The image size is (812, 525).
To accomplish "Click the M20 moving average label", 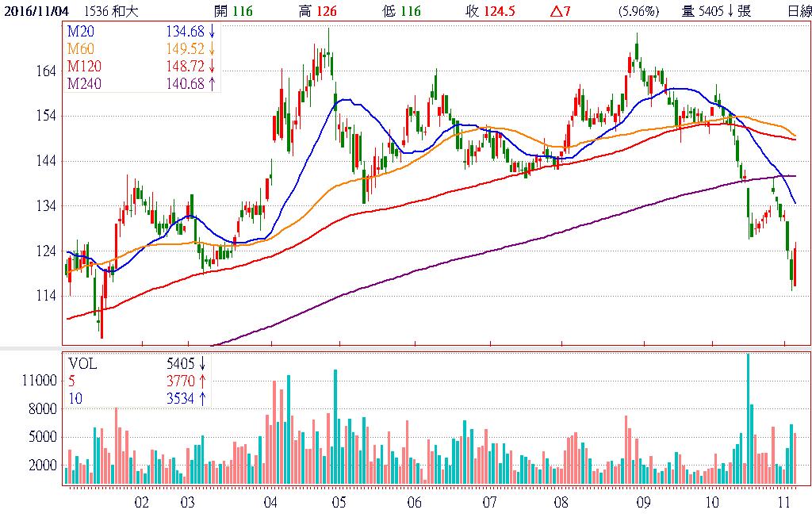I will [80, 30].
